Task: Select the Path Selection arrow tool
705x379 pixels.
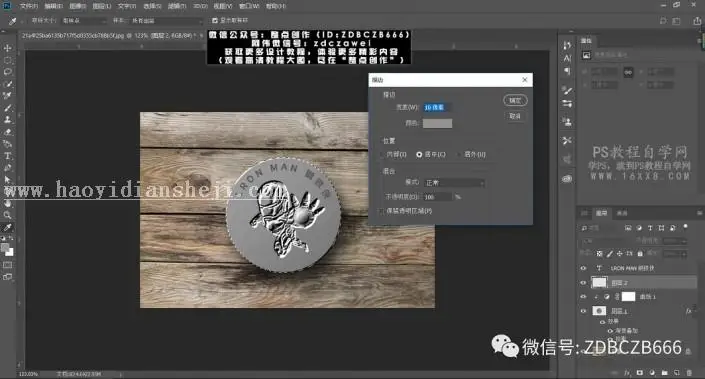Action: (x=8, y=179)
